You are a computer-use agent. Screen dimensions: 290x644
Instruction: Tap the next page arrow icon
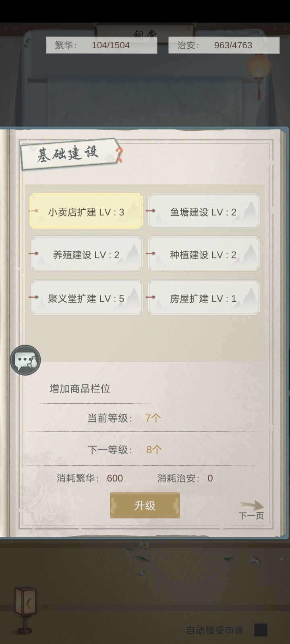252,505
